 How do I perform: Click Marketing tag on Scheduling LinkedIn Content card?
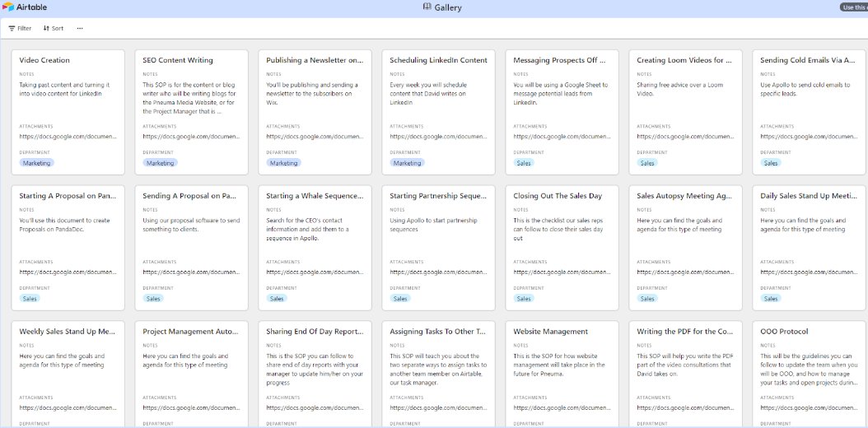pyautogui.click(x=407, y=163)
